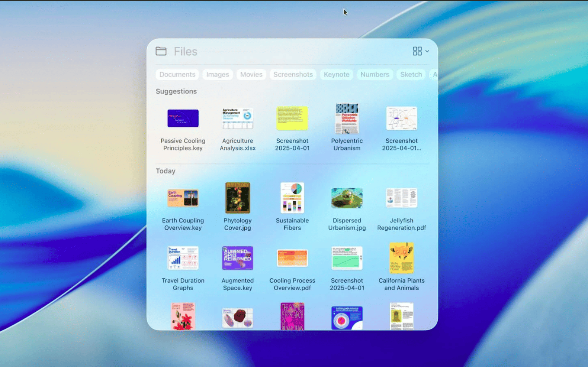Select the Sustainable Fibers chart thumbnail
This screenshot has height=367, width=588.
click(x=292, y=198)
